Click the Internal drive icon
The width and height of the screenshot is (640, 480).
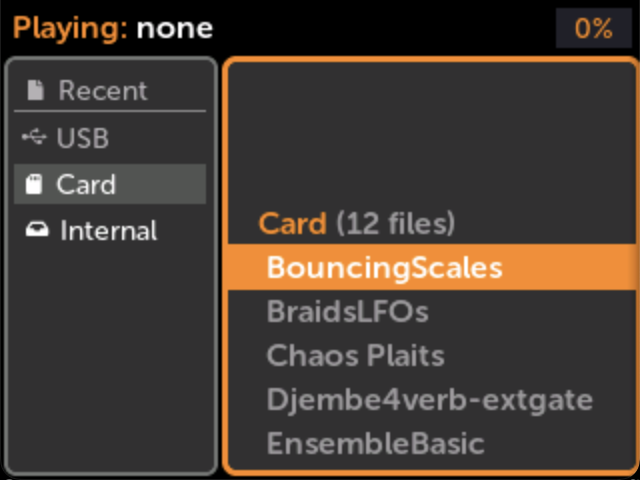[35, 230]
